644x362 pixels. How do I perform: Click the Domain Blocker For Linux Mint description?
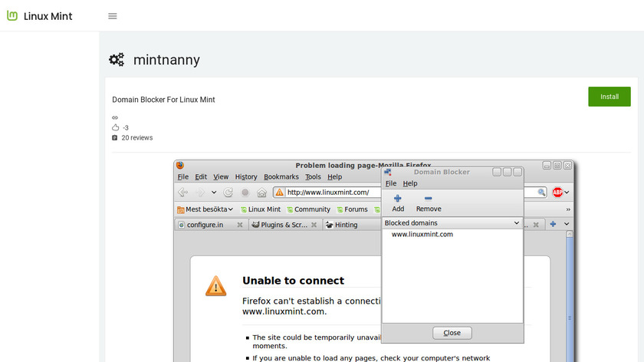click(x=163, y=100)
